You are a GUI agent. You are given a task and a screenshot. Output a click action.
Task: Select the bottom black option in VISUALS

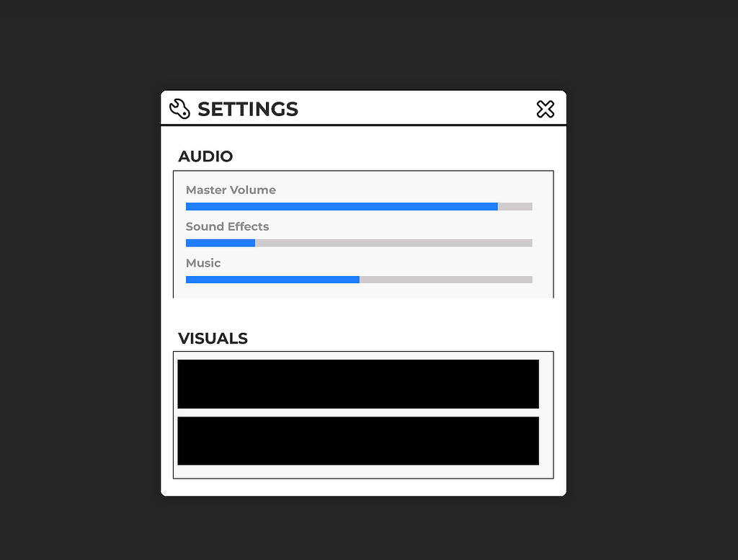click(x=357, y=440)
